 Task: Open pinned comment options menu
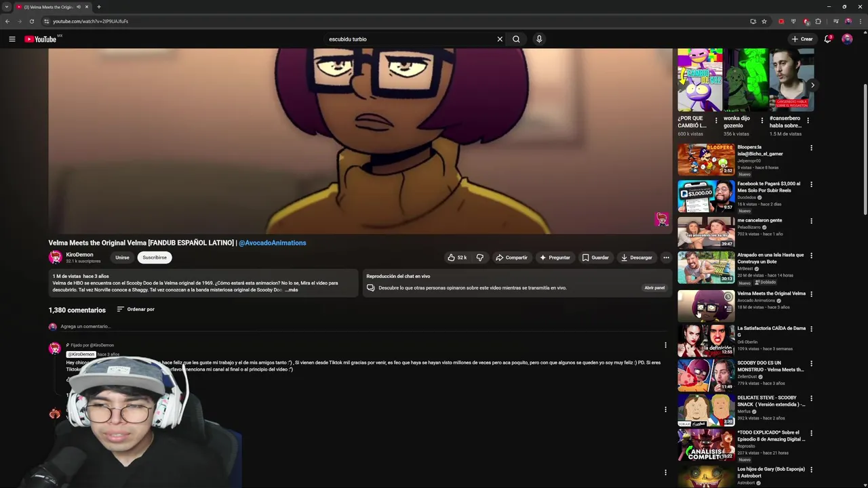click(x=665, y=346)
